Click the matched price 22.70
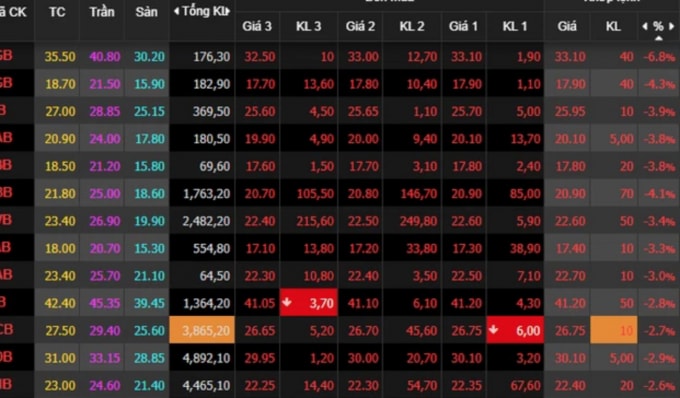Screen dimensions: 680x398 coord(570,276)
